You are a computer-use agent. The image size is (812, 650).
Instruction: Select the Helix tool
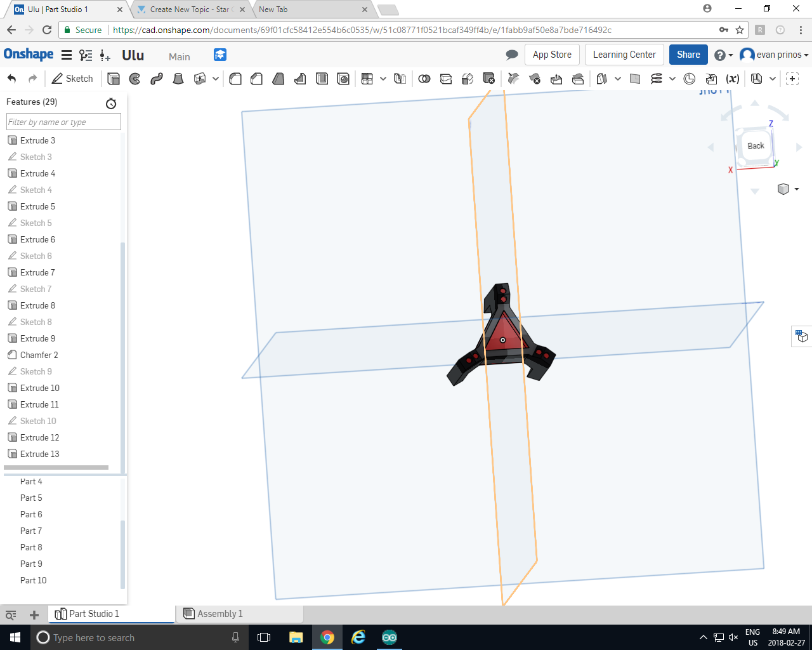point(655,79)
